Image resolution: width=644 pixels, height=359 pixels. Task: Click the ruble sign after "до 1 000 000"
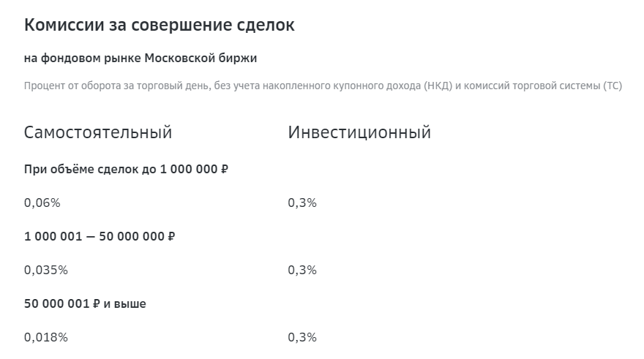(x=224, y=169)
